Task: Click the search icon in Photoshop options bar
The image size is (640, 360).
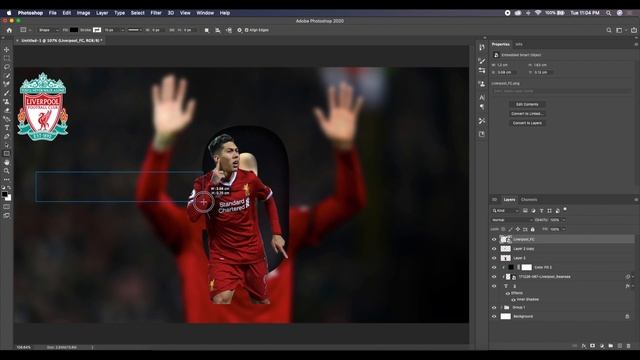Action: click(x=609, y=30)
